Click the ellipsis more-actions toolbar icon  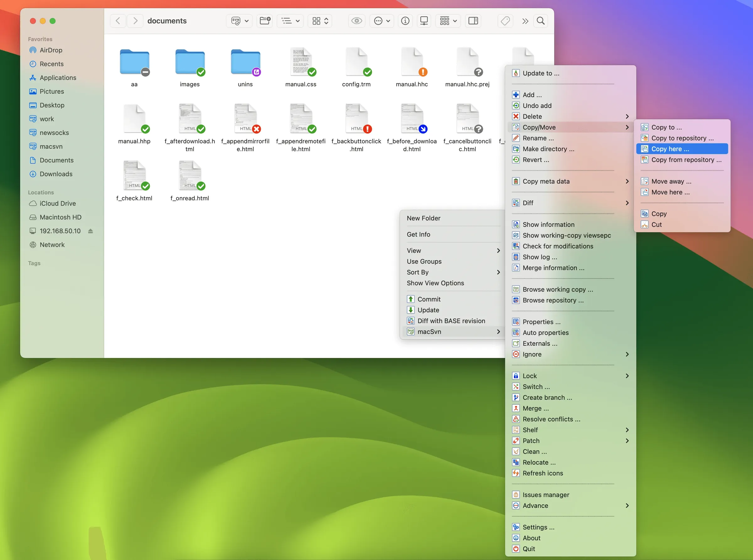tap(381, 21)
